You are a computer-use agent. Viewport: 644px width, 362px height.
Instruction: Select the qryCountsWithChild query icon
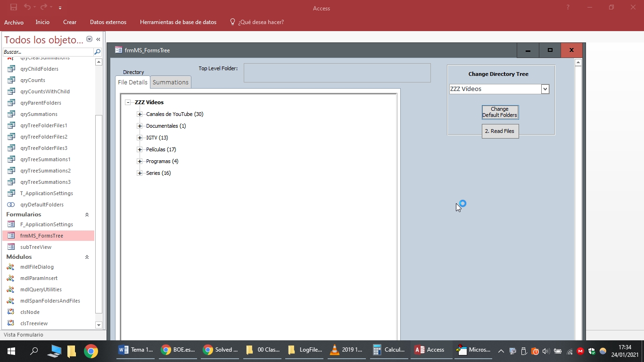tap(11, 91)
